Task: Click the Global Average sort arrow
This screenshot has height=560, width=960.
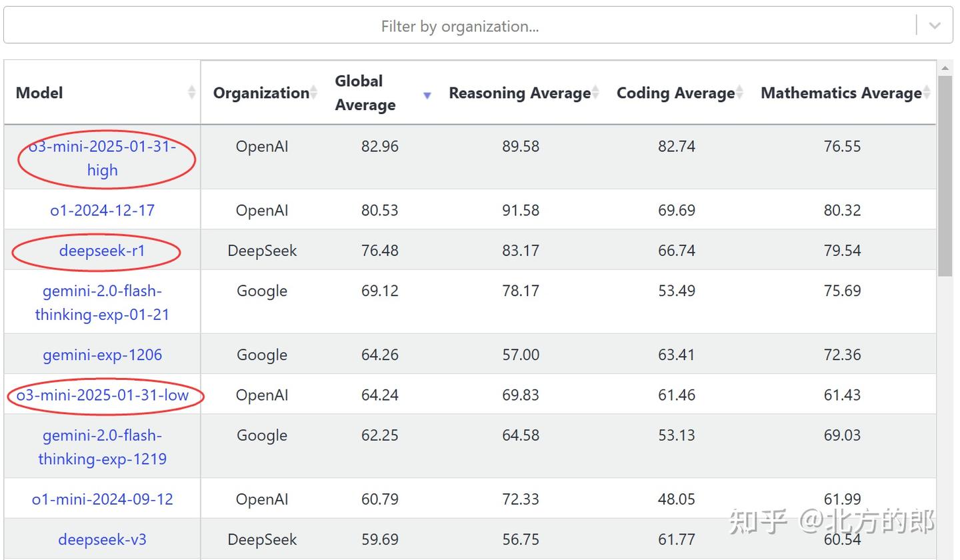Action: point(427,95)
